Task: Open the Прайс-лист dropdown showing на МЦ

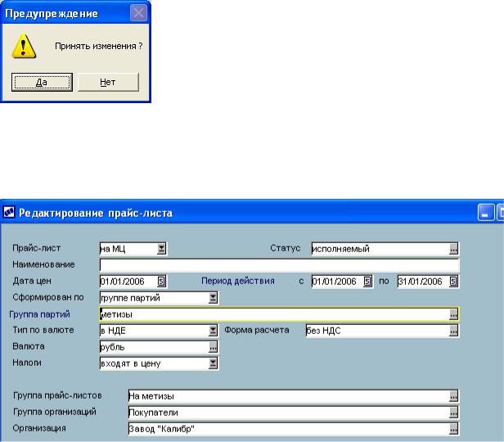Action: pyautogui.click(x=161, y=249)
